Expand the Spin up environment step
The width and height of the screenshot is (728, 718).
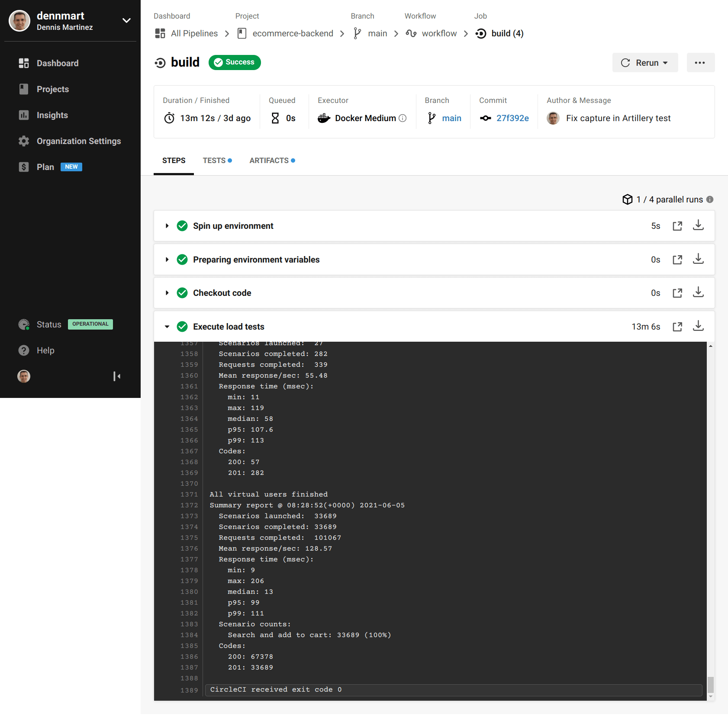point(167,225)
